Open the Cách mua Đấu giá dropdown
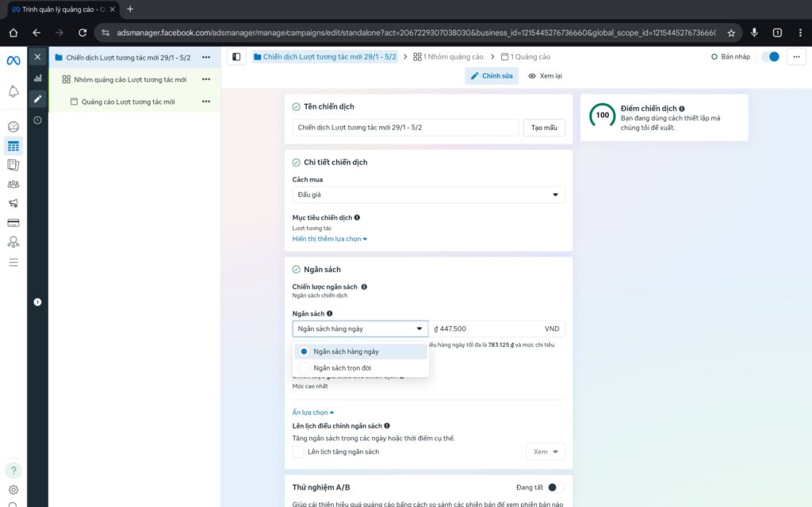Image resolution: width=812 pixels, height=507 pixels. 428,194
